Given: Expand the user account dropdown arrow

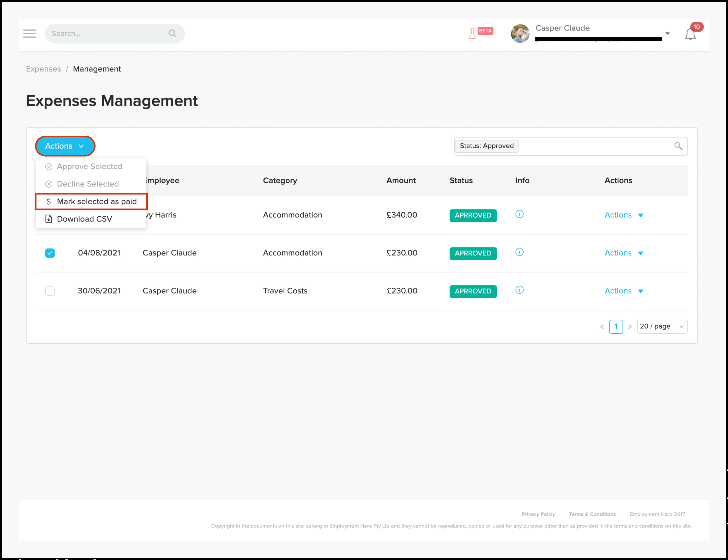Looking at the screenshot, I should click(x=667, y=33).
